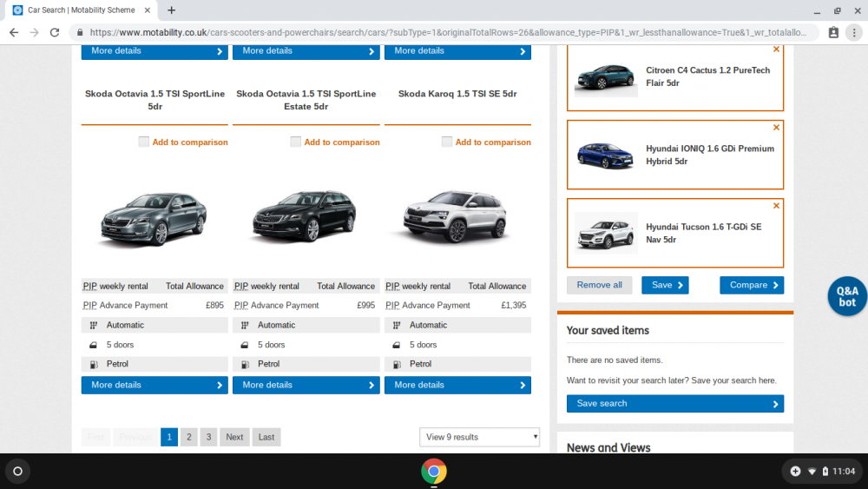868x489 pixels.
Task: Click the Citroen C4 Cactus thumbnail
Action: 606,76
